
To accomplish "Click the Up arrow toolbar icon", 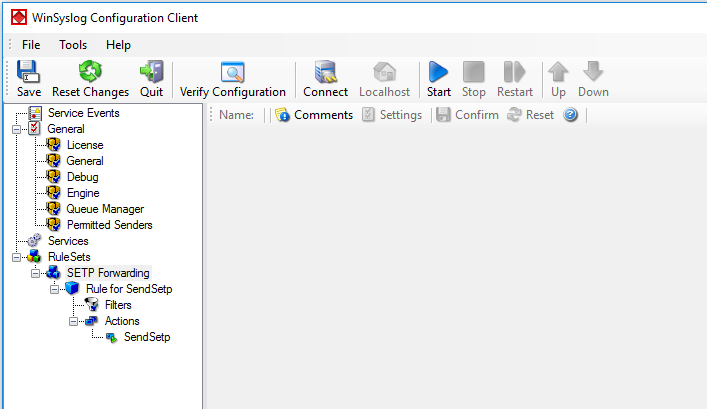I will click(x=558, y=72).
